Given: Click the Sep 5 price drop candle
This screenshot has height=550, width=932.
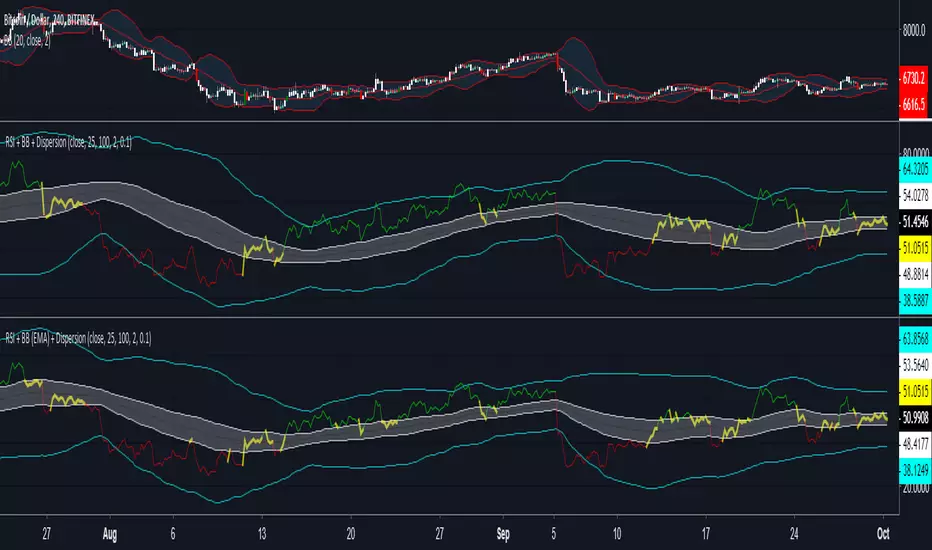Looking at the screenshot, I should point(557,60).
